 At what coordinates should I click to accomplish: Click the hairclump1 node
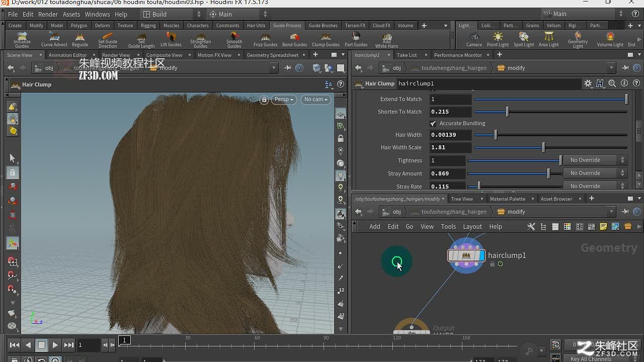(466, 255)
